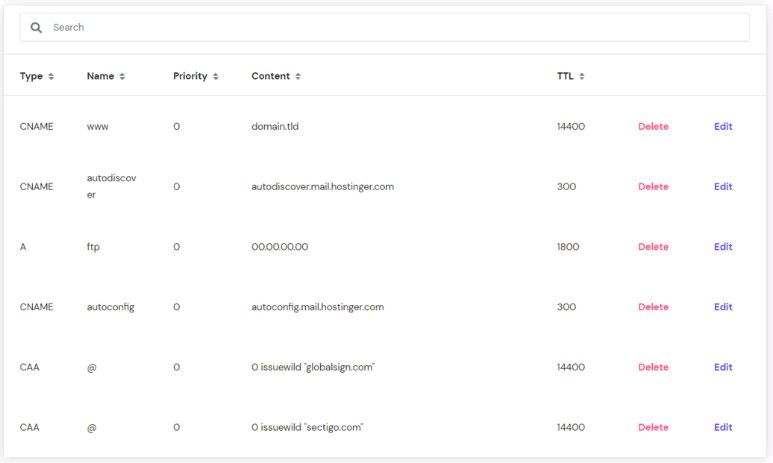Delete the autoconfig CNAME record
This screenshot has height=463, width=773.
click(653, 307)
